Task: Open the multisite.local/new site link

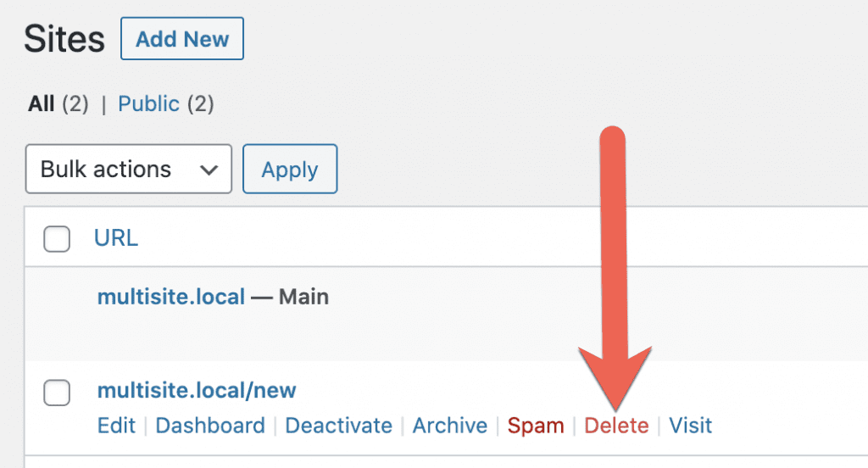Action: tap(197, 391)
